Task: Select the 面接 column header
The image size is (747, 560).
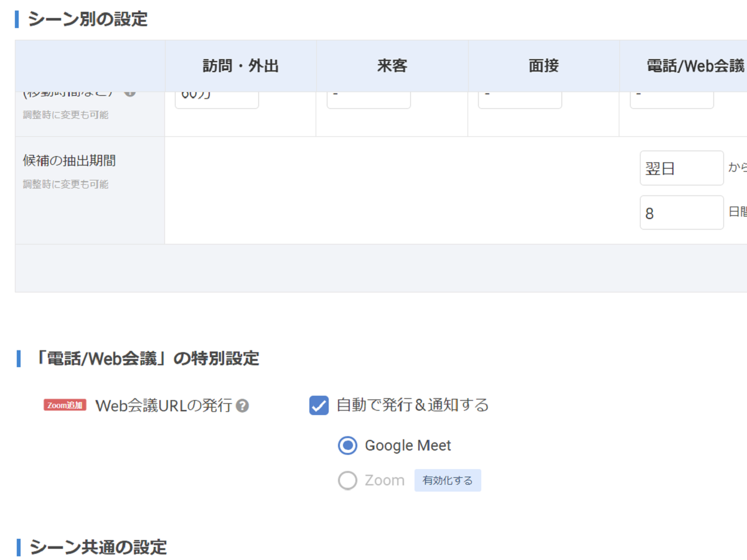Action: pyautogui.click(x=543, y=66)
